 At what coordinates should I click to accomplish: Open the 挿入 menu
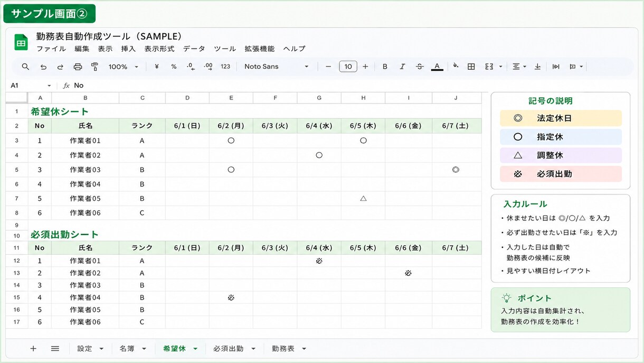click(x=128, y=49)
